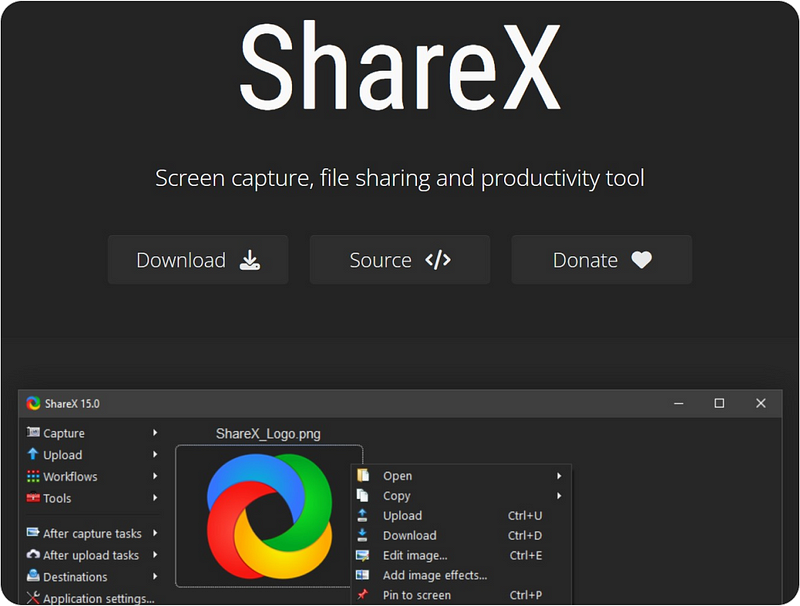Expand the Tools submenu arrow
This screenshot has width=800, height=606.
(x=155, y=497)
